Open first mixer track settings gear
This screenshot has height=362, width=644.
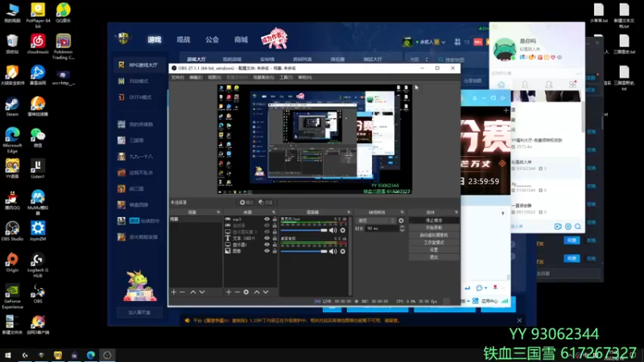click(x=343, y=230)
